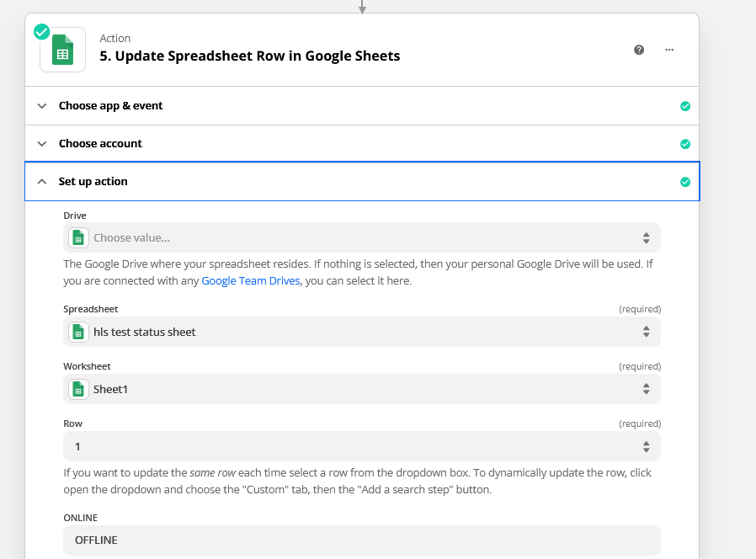Image resolution: width=756 pixels, height=559 pixels.
Task: Follow the Google Team Drives link
Action: pos(251,280)
